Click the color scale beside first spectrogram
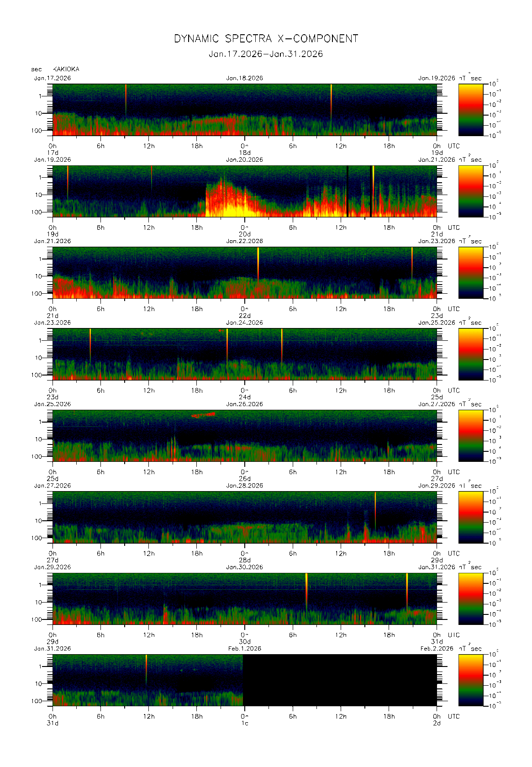 470,110
